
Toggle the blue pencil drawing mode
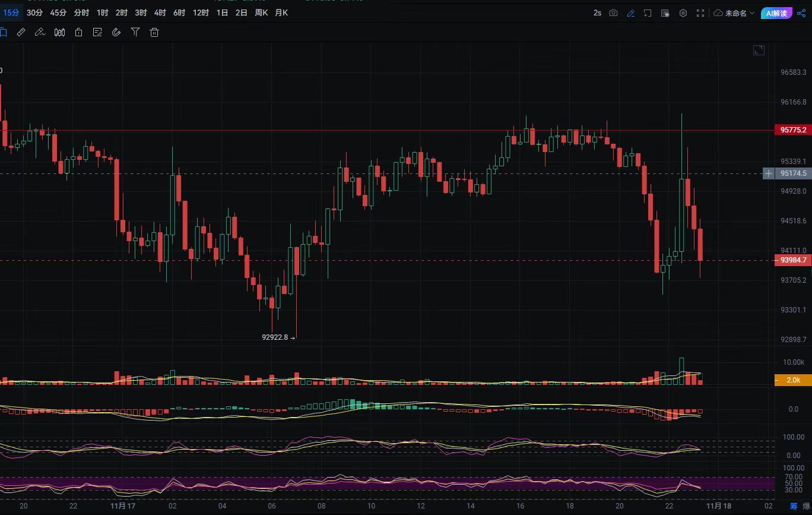[x=631, y=13]
